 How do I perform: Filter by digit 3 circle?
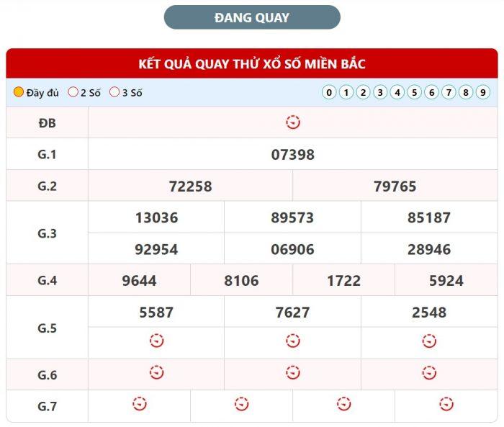(x=380, y=93)
